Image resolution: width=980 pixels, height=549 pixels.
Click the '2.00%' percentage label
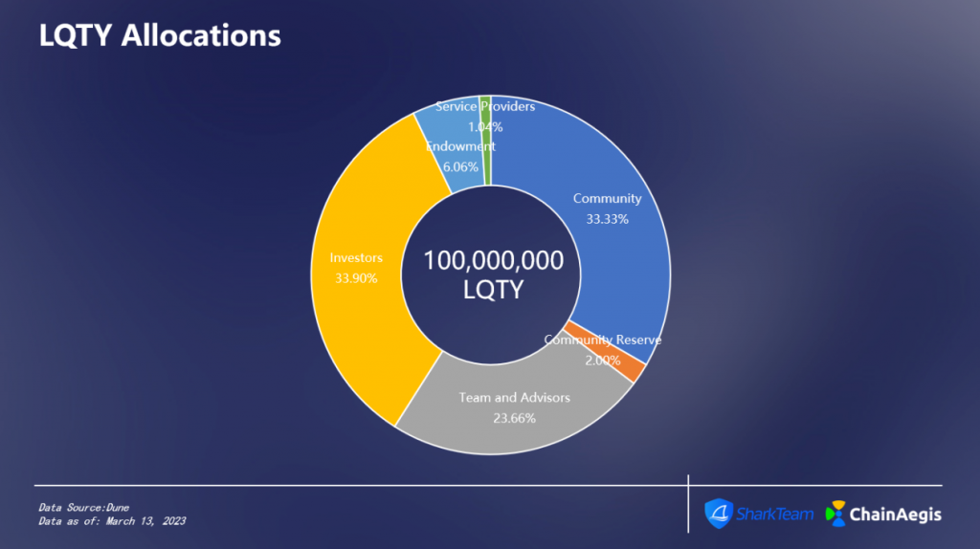click(603, 361)
